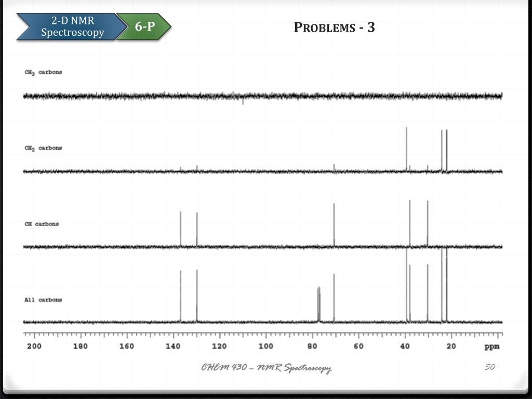Click the slide number '50'
The height and width of the screenshot is (399, 532).
pyautogui.click(x=490, y=367)
